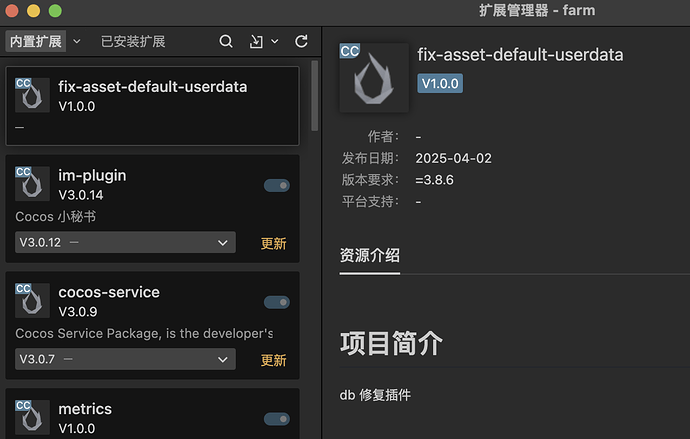Click fix-asset-default-userdata icon in the list

(32, 94)
